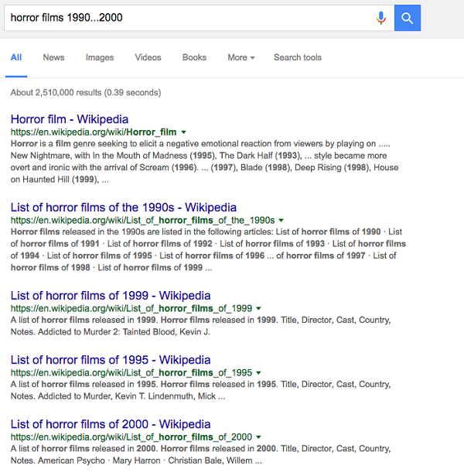This screenshot has height=476, width=464.
Task: Expand arrow next to List_of_horror_films_of_2000 URL
Action: click(258, 437)
